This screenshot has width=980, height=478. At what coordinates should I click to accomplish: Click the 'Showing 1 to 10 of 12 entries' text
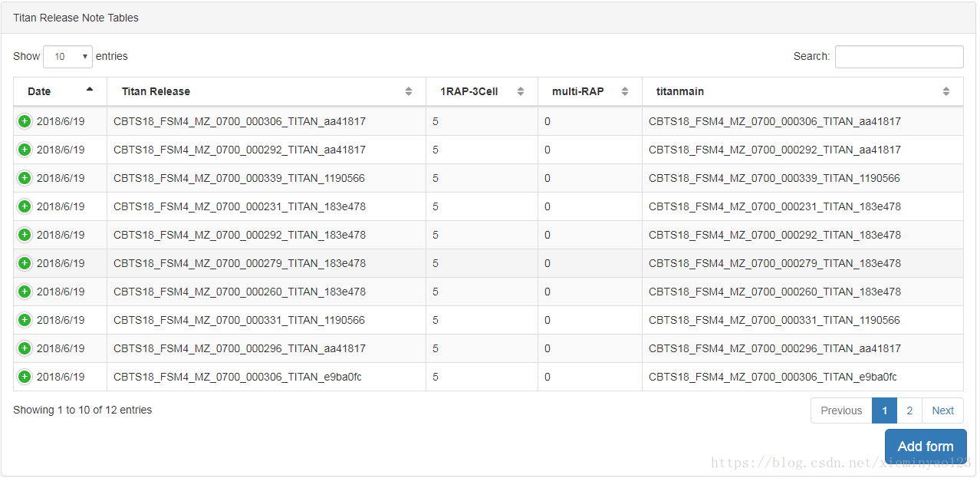tap(83, 410)
